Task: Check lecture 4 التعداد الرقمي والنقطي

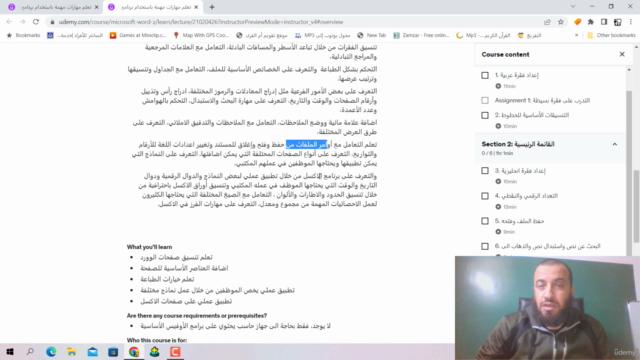Action: [x=485, y=196]
